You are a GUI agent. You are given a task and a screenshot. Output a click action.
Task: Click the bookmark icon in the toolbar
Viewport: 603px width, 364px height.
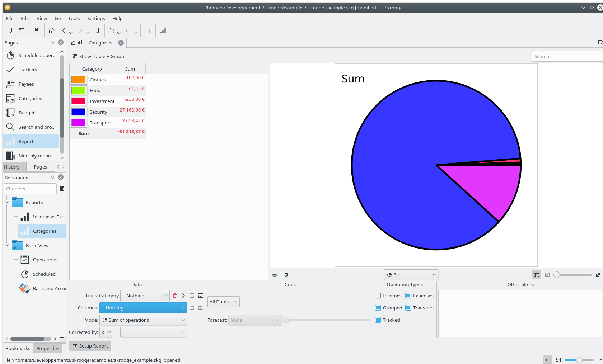click(x=97, y=31)
